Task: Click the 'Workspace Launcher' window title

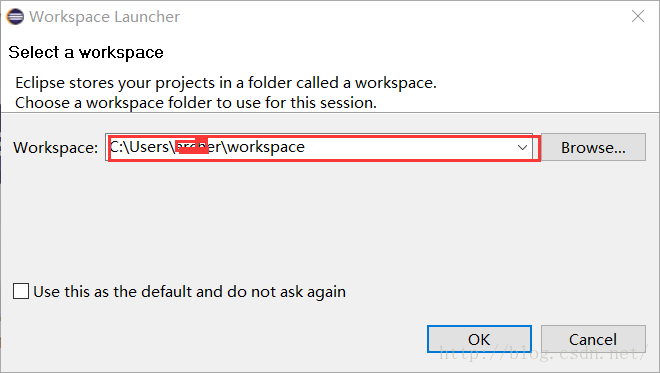Action: pyautogui.click(x=104, y=17)
